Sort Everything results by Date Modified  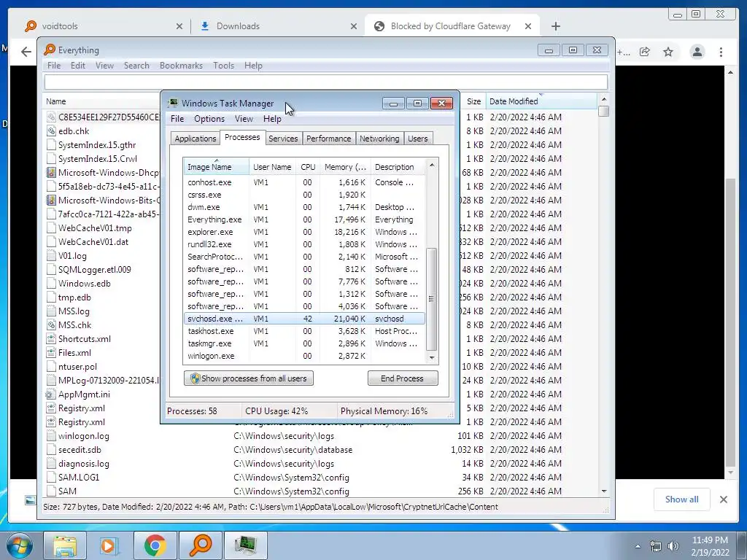click(541, 101)
